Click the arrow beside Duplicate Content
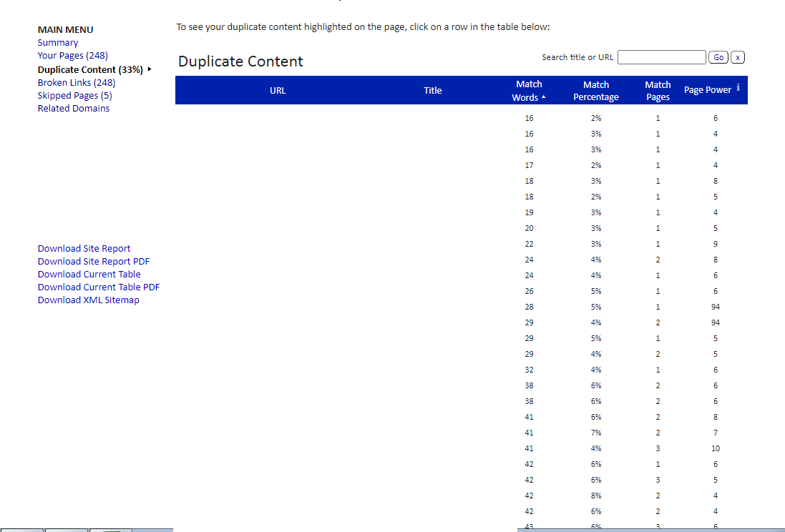The height and width of the screenshot is (532, 785). click(x=149, y=69)
